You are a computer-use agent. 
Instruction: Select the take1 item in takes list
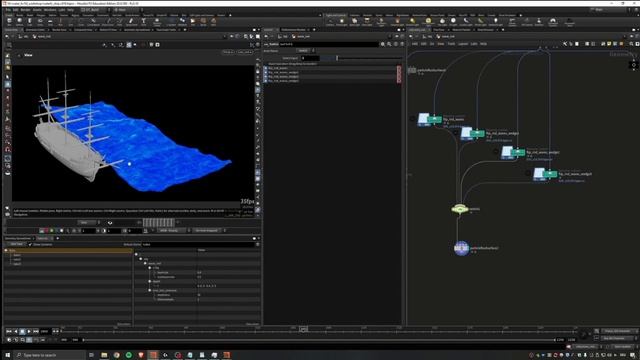[17, 255]
